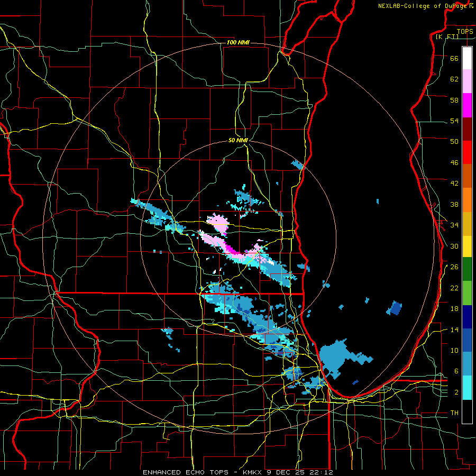Image resolution: width=476 pixels, height=476 pixels.
Task: Click the '42' legend value label
Action: (454, 184)
